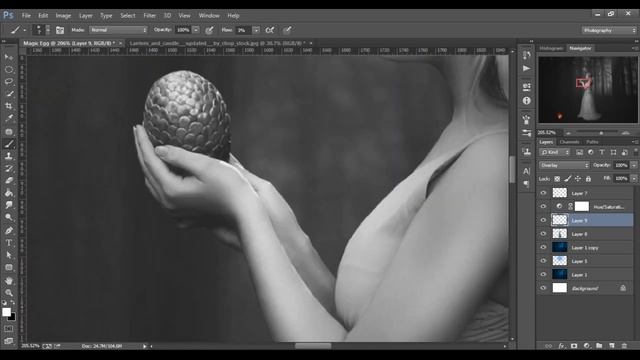The width and height of the screenshot is (640, 360).
Task: Select the Elliptical Marquee tool
Action: (x=9, y=69)
